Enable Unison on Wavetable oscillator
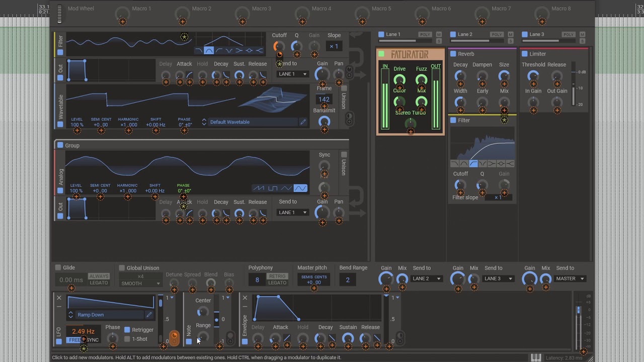This screenshot has width=644, height=362. (x=344, y=88)
